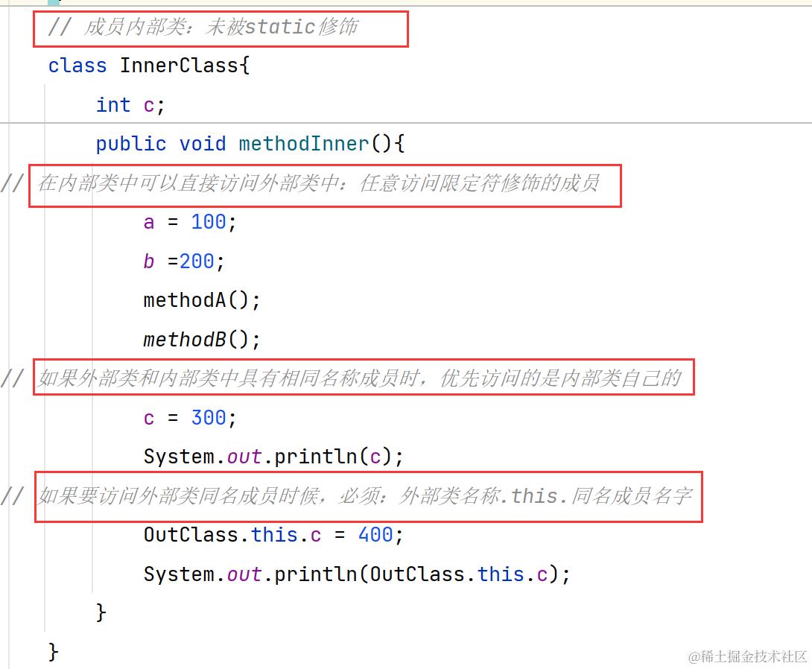The height and width of the screenshot is (669, 812).
Task: Click the comment '在内部类中可以直接访问外部类中'
Action: 188,183
